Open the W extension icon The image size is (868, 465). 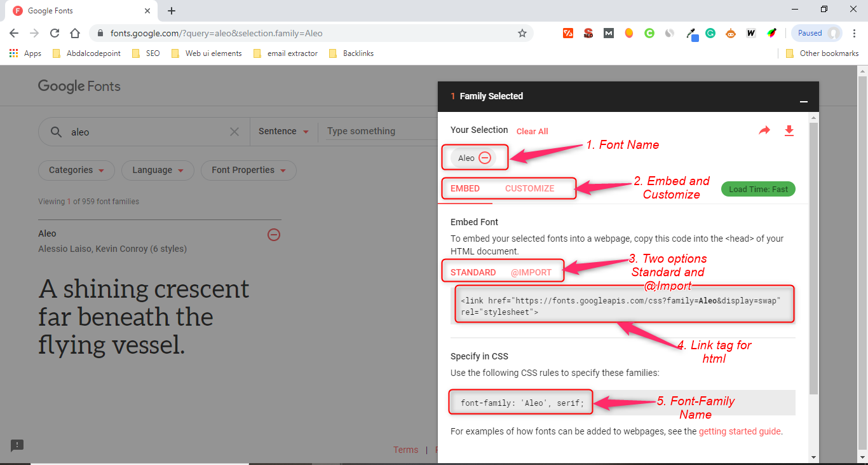coord(751,33)
